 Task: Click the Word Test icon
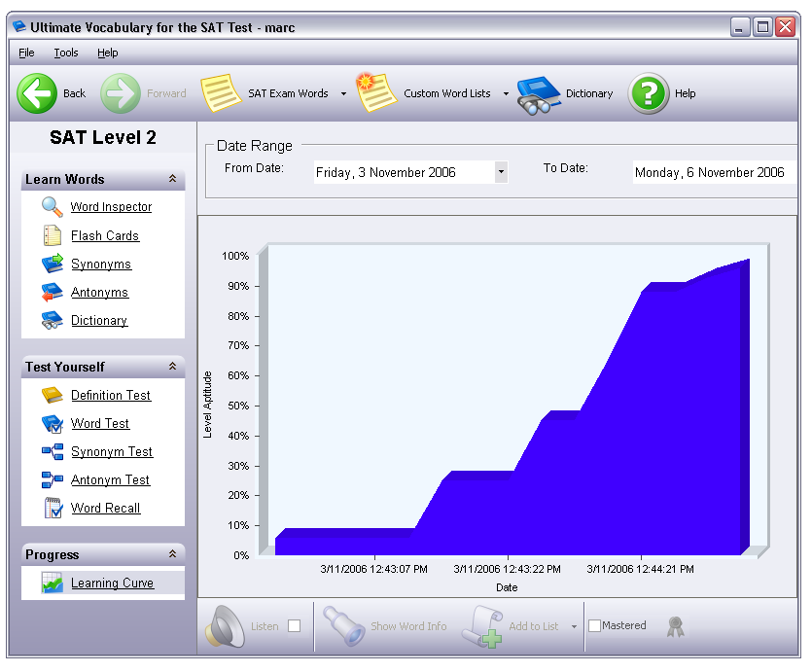(x=53, y=423)
